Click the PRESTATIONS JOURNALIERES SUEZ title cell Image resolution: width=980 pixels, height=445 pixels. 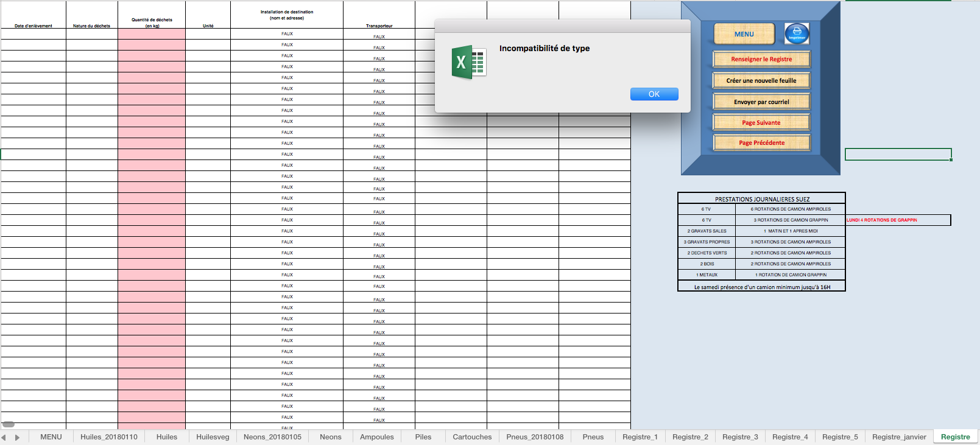coord(762,198)
